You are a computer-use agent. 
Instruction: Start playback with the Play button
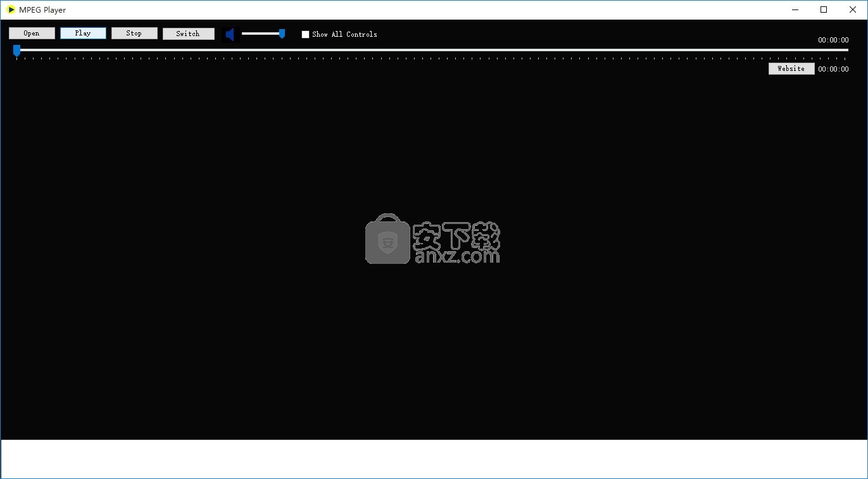pos(83,34)
